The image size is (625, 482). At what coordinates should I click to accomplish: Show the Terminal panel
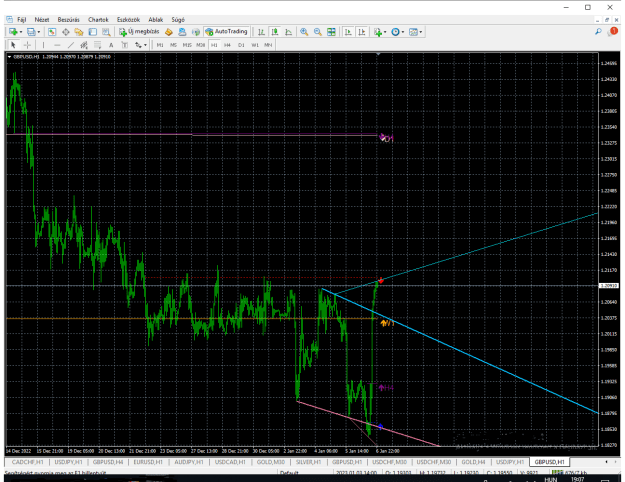pyautogui.click(x=92, y=32)
